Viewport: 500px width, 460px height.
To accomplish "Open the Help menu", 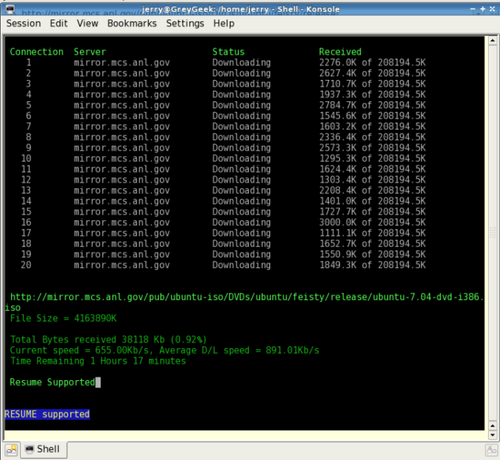I will (224, 23).
